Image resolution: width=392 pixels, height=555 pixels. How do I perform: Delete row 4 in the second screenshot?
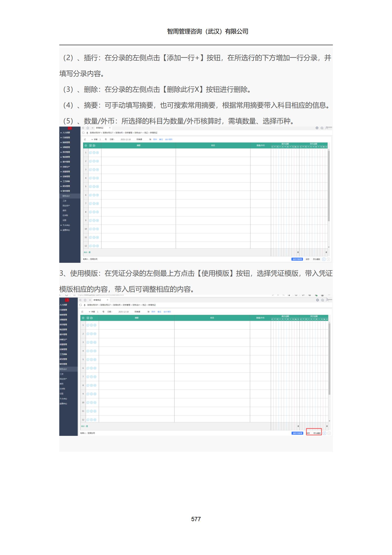click(x=95, y=351)
